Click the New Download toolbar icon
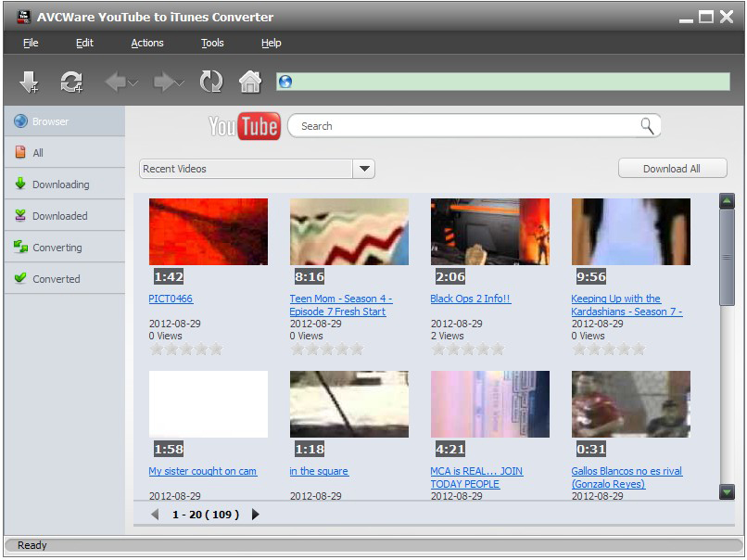The width and height of the screenshot is (747, 560). coord(29,82)
